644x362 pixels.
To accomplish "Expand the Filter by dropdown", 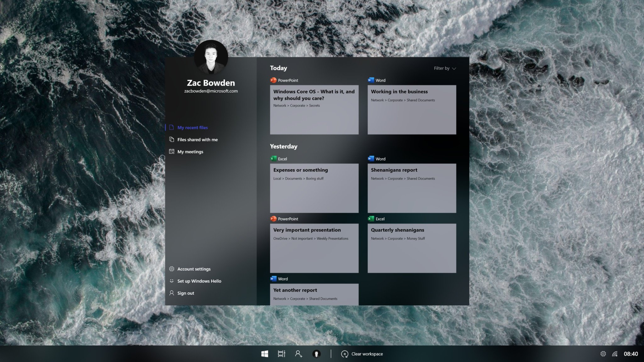I will click(x=445, y=68).
